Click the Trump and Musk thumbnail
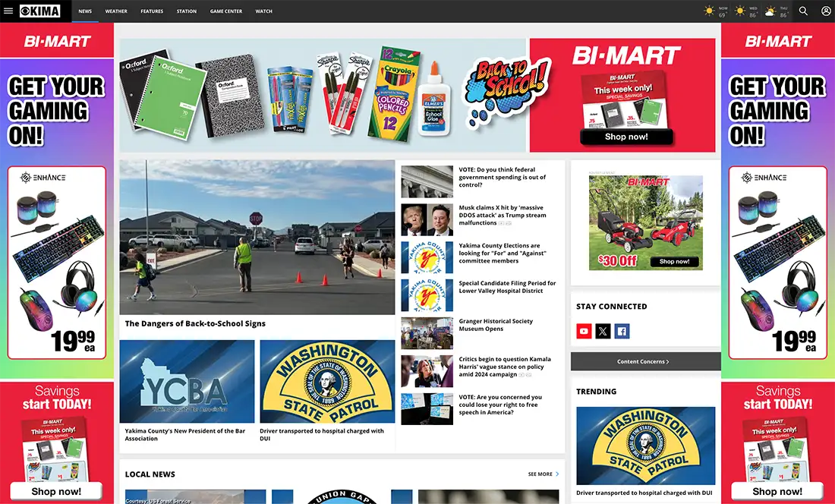Screen dimensions: 835x504 pos(427,220)
